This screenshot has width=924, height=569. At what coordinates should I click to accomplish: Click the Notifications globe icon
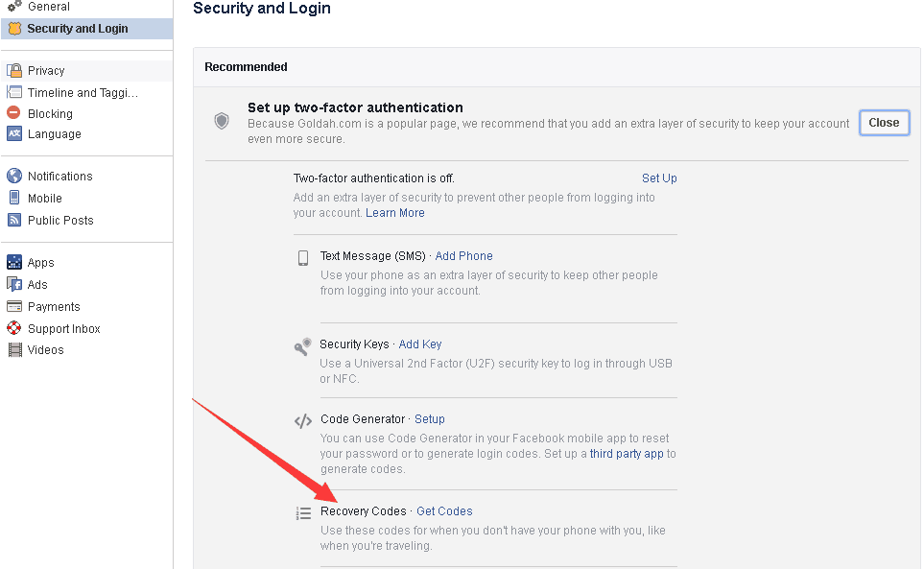tap(14, 176)
